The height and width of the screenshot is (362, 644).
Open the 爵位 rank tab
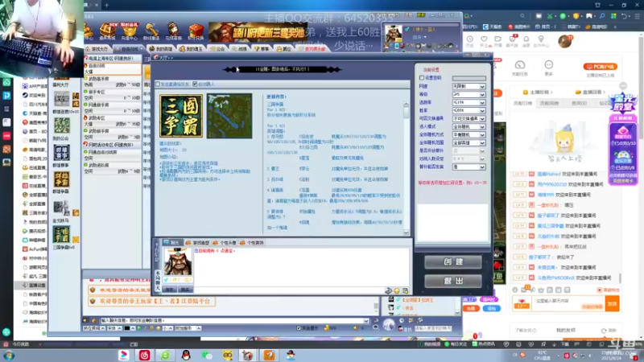pyautogui.click(x=285, y=49)
